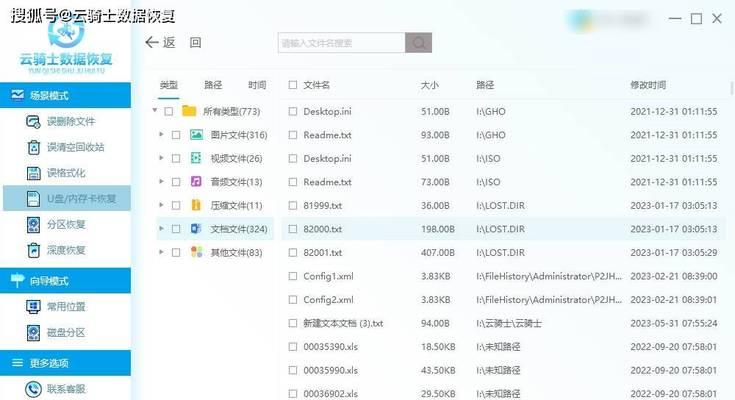The width and height of the screenshot is (735, 400).
Task: Select the Readme.txt row in I:\ISO
Action: point(503,182)
